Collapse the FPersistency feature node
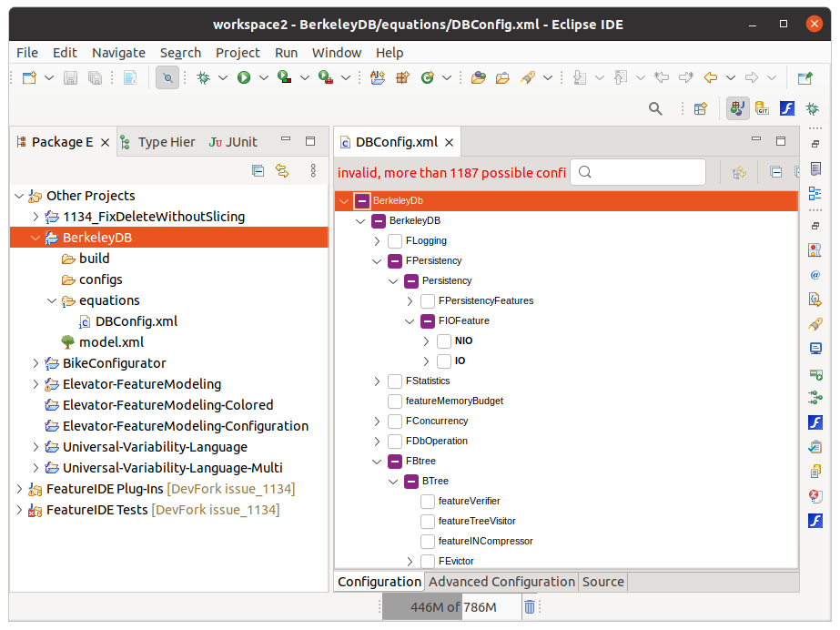840x630 pixels. (x=377, y=260)
